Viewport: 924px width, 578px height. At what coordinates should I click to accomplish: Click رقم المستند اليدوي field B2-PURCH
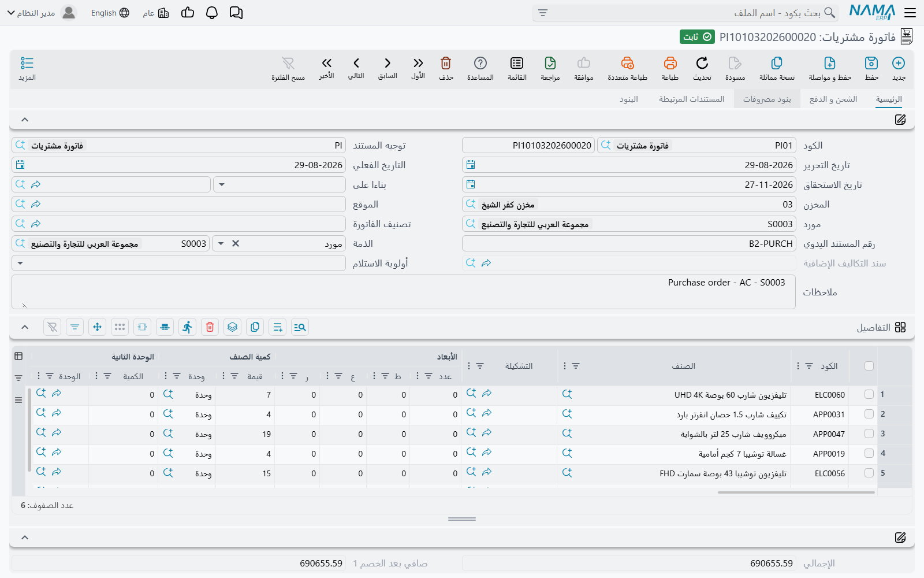pos(629,244)
